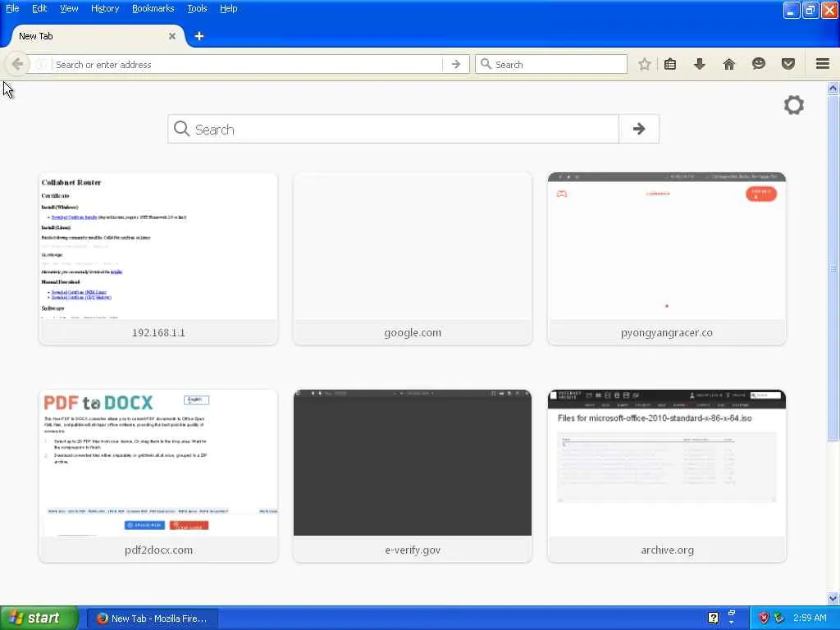Select Firefox New Tab taskbar button
This screenshot has height=630, width=840.
pos(153,619)
